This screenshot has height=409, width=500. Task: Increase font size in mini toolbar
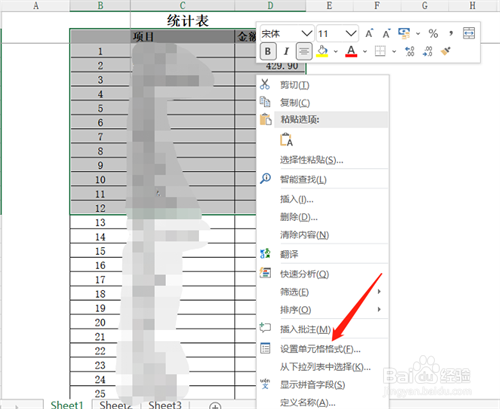coord(369,33)
